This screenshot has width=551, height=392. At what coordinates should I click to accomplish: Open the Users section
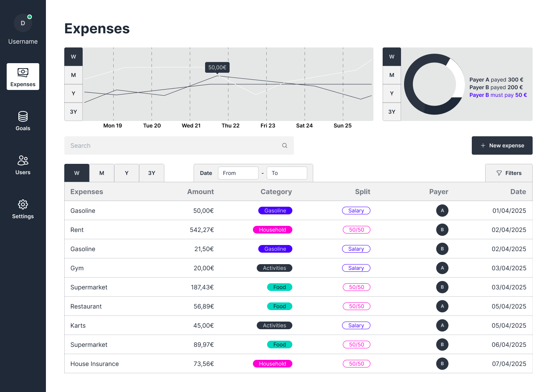click(x=23, y=165)
